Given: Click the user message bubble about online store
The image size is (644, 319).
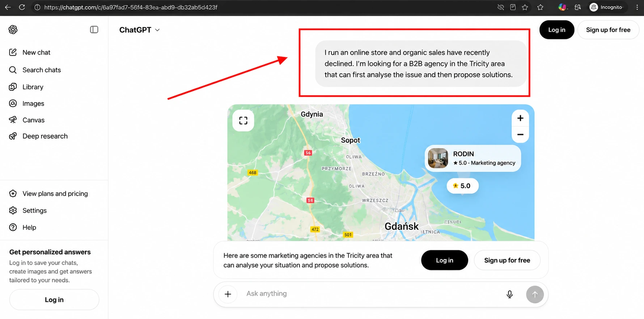Looking at the screenshot, I should (x=421, y=64).
